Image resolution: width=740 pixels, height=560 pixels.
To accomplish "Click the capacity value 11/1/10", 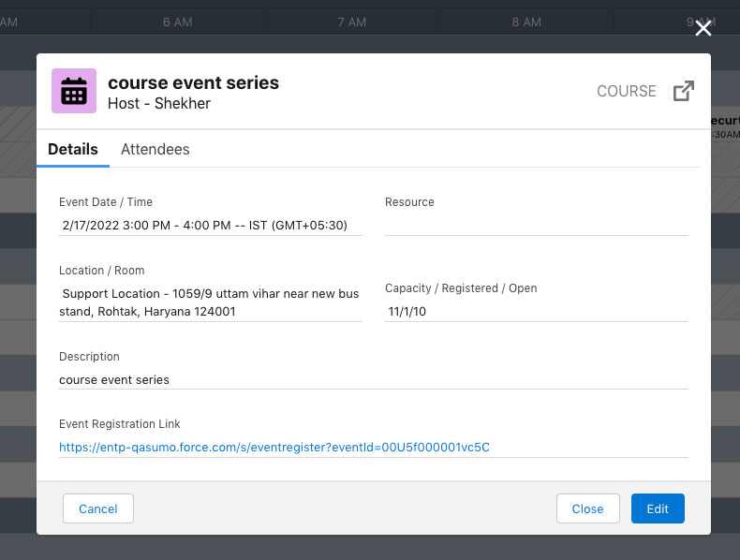I will 407,312.
